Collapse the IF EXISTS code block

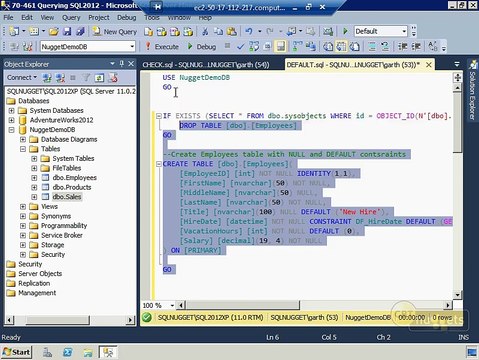click(159, 116)
